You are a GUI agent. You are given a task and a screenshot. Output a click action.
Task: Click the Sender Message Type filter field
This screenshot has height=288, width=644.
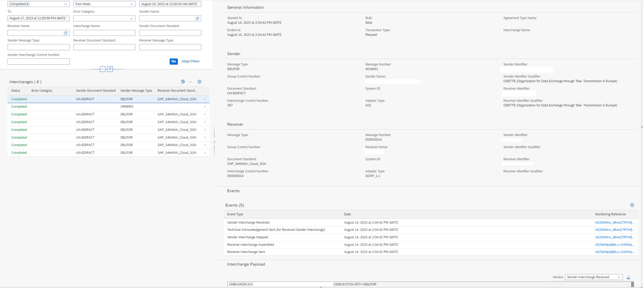click(x=38, y=47)
